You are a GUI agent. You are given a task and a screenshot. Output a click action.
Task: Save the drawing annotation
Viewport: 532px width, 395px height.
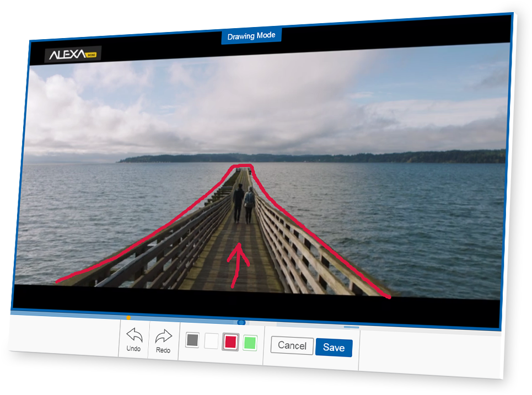tap(334, 348)
